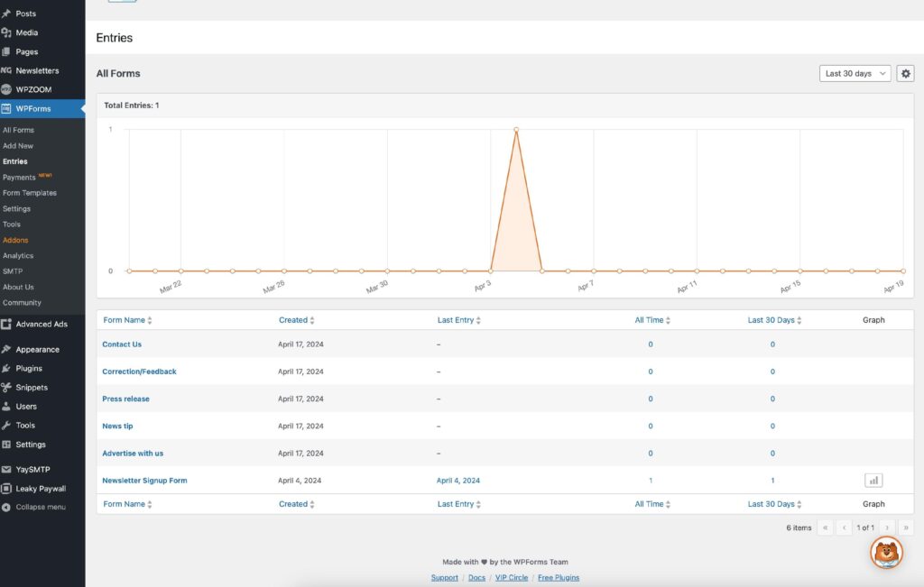Click the Leaky Paywall icon in sidebar
The image size is (924, 587).
(7, 489)
